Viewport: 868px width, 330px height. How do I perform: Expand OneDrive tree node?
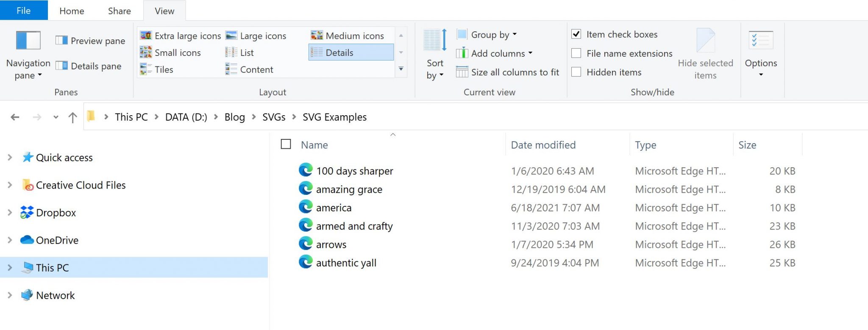pos(10,240)
